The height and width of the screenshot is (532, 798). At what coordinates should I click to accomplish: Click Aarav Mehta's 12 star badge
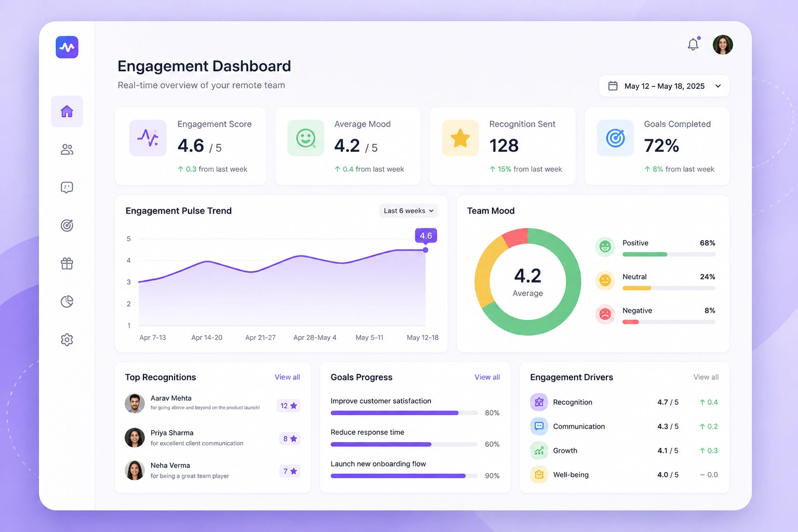coord(289,406)
